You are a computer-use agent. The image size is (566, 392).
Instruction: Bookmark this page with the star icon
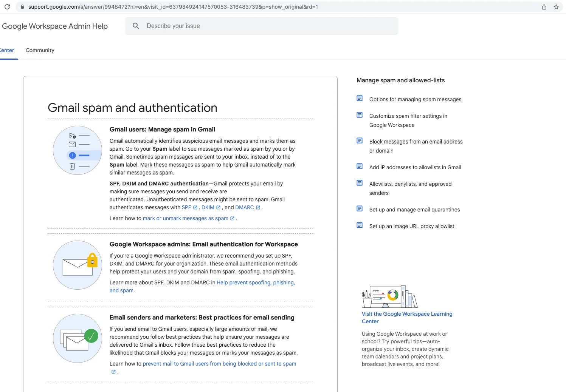click(x=556, y=7)
